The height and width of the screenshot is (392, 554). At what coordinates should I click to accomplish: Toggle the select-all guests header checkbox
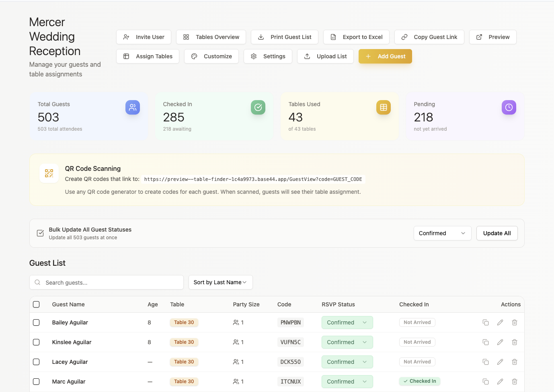[36, 304]
